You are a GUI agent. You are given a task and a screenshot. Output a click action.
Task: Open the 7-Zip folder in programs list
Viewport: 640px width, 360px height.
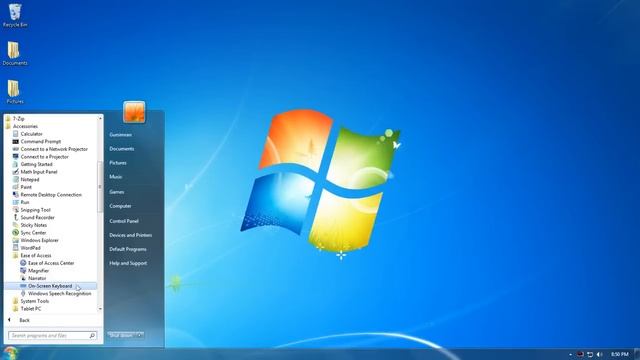point(15,118)
